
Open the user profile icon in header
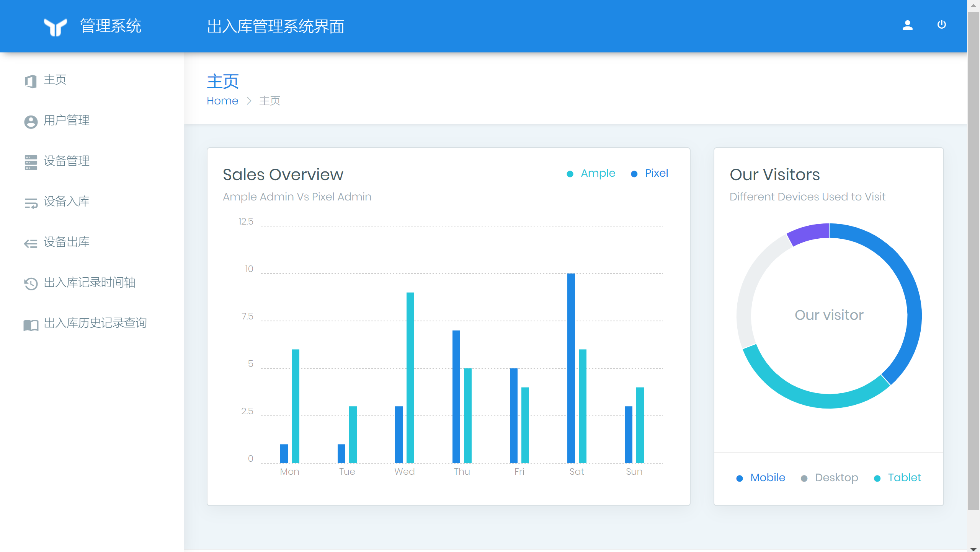pos(907,25)
